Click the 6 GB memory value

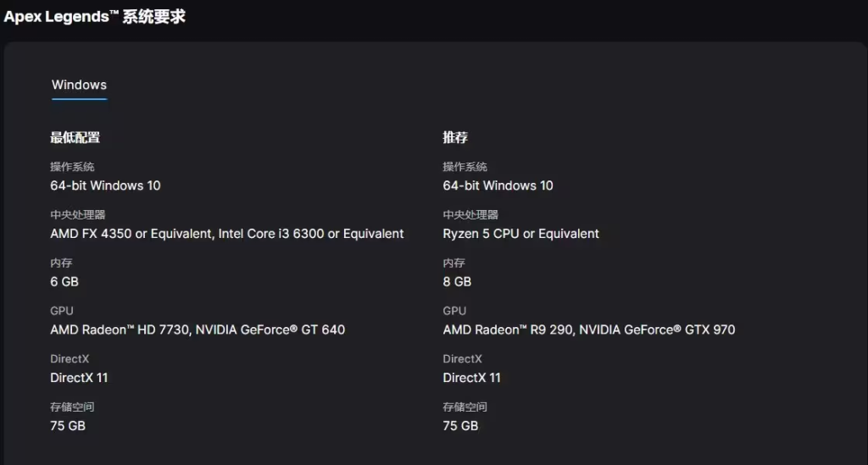pos(64,282)
